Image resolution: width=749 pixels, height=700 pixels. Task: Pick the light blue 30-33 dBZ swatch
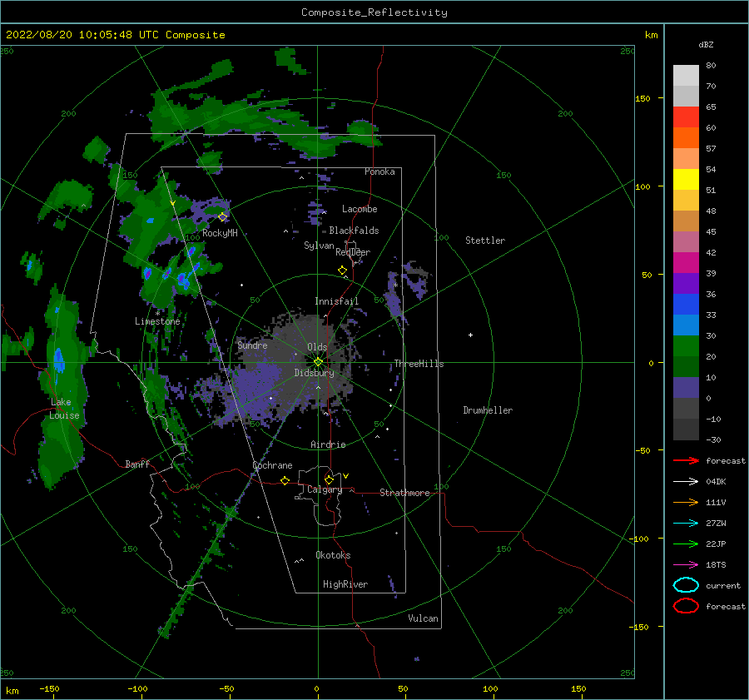pyautogui.click(x=686, y=325)
